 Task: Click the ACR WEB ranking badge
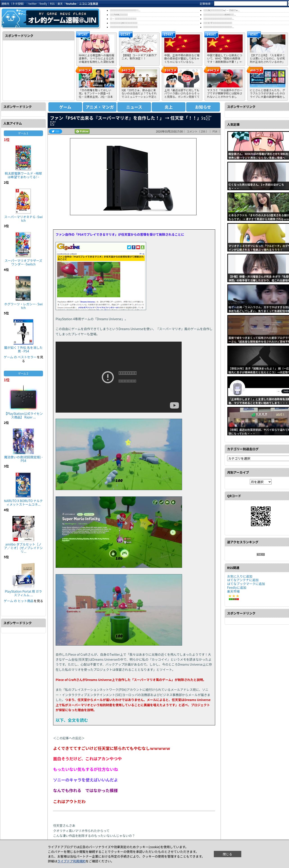(x=260, y=554)
